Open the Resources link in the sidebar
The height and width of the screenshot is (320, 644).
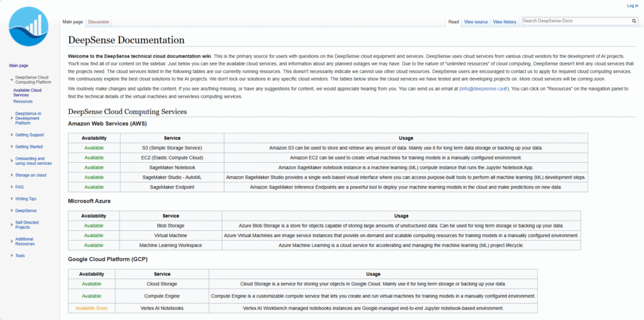[x=23, y=101]
